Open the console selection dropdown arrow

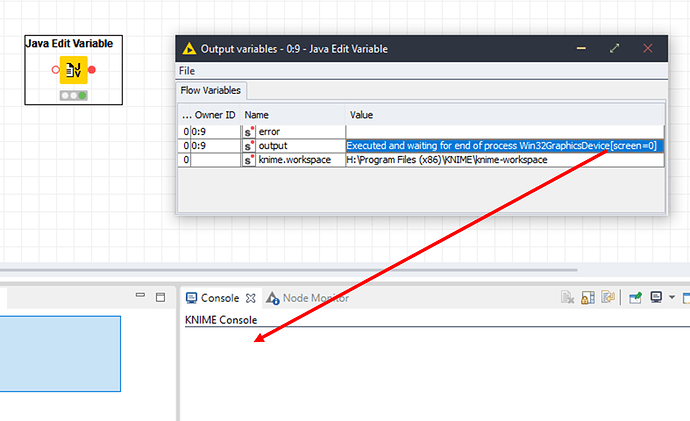pyautogui.click(x=672, y=298)
